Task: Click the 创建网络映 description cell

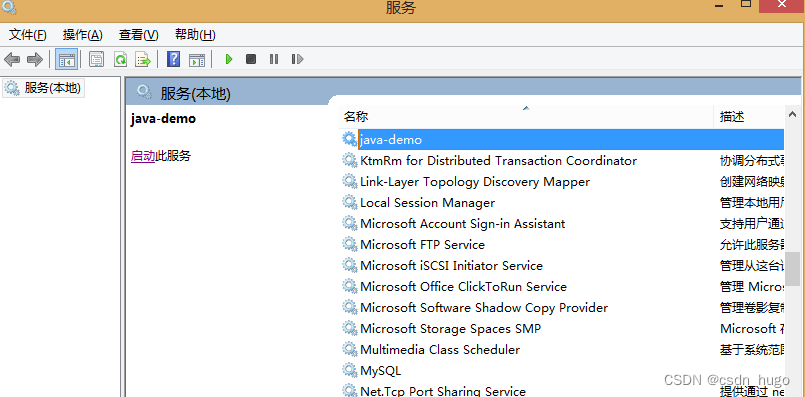Action: [x=752, y=182]
